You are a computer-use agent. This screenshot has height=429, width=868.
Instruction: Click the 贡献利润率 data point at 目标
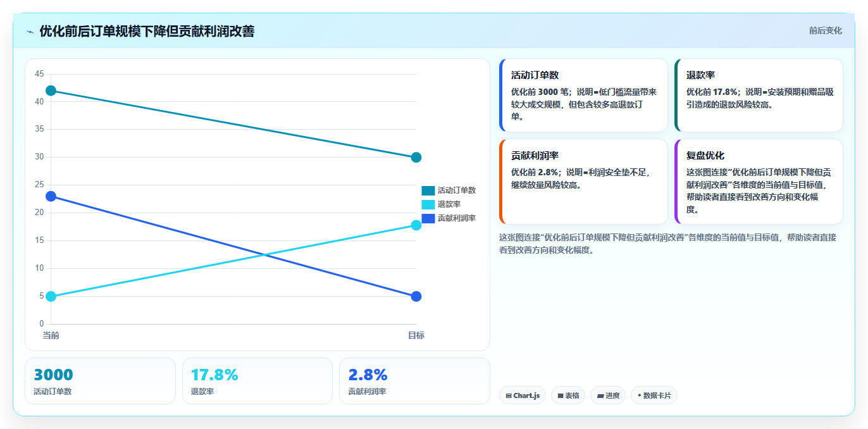pos(416,296)
